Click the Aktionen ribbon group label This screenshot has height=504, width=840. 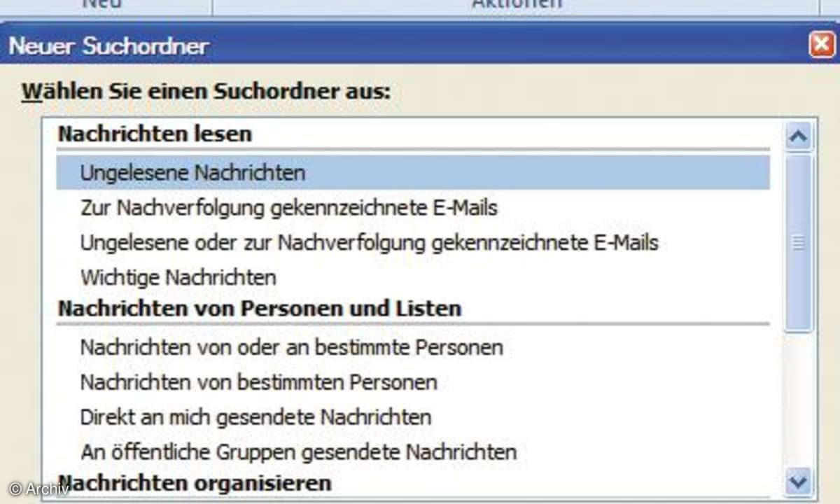[516, 4]
